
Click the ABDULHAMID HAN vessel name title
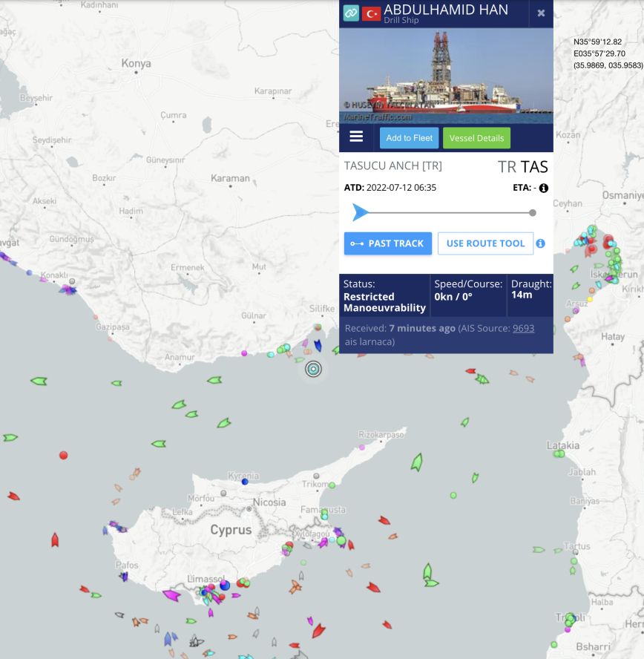(446, 10)
